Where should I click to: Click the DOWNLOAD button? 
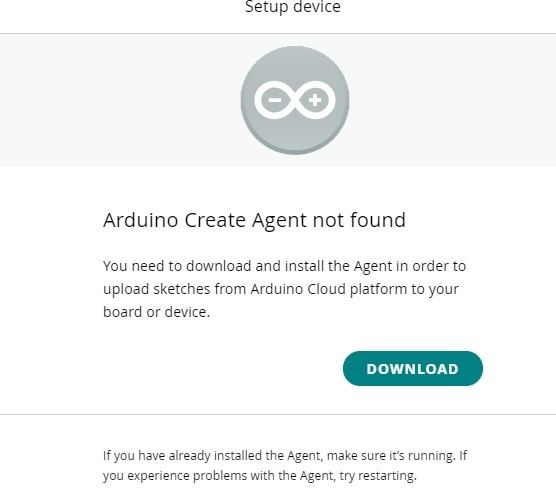[413, 369]
